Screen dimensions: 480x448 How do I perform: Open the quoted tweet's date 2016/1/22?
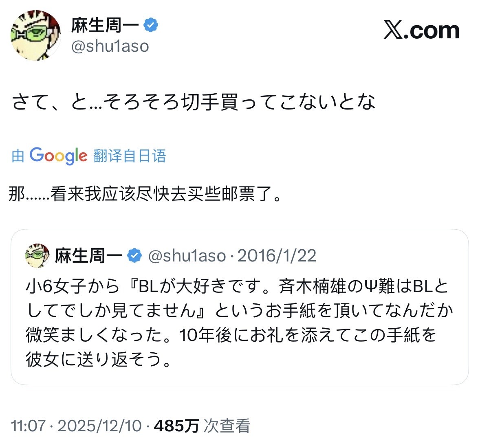[x=277, y=256]
